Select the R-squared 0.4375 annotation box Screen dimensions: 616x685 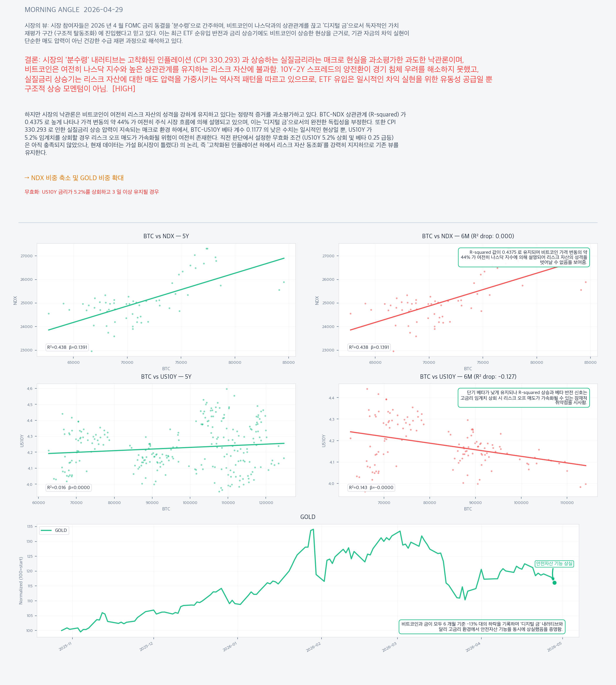click(524, 257)
